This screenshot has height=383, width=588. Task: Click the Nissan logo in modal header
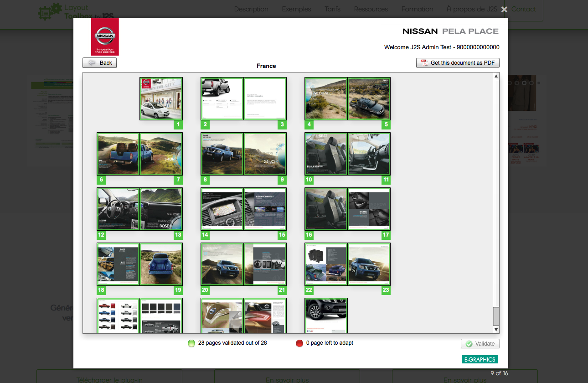[x=105, y=36]
